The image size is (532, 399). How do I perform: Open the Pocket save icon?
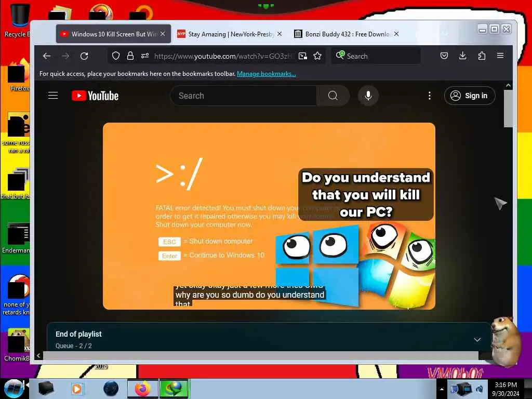[x=444, y=56]
